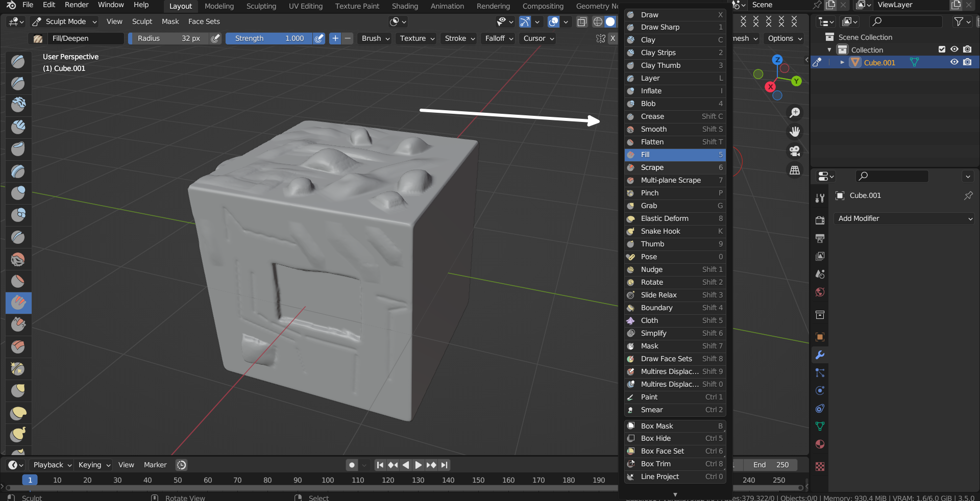Toggle Collection visibility eye icon
The height and width of the screenshot is (501, 980).
pyautogui.click(x=954, y=49)
